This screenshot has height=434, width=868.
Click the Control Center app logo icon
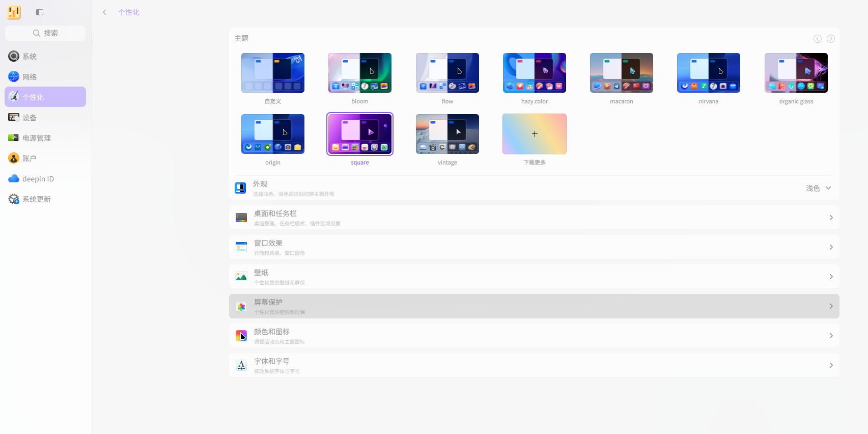tap(14, 12)
